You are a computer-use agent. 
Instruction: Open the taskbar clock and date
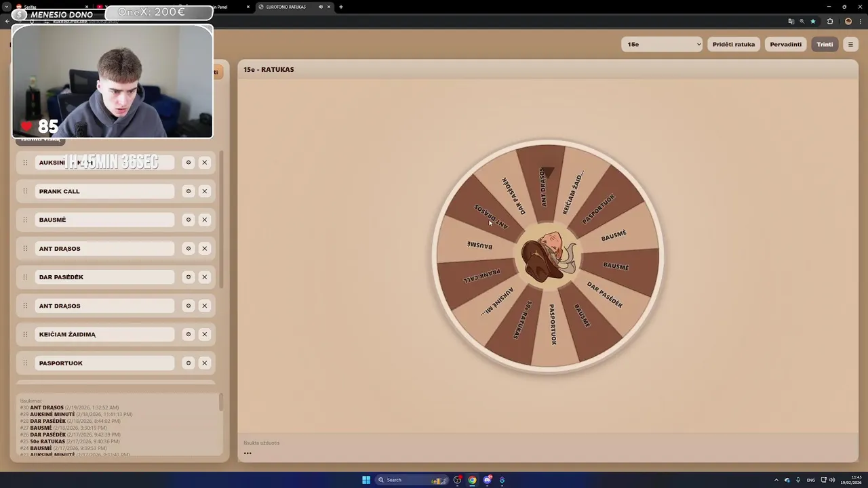852,480
